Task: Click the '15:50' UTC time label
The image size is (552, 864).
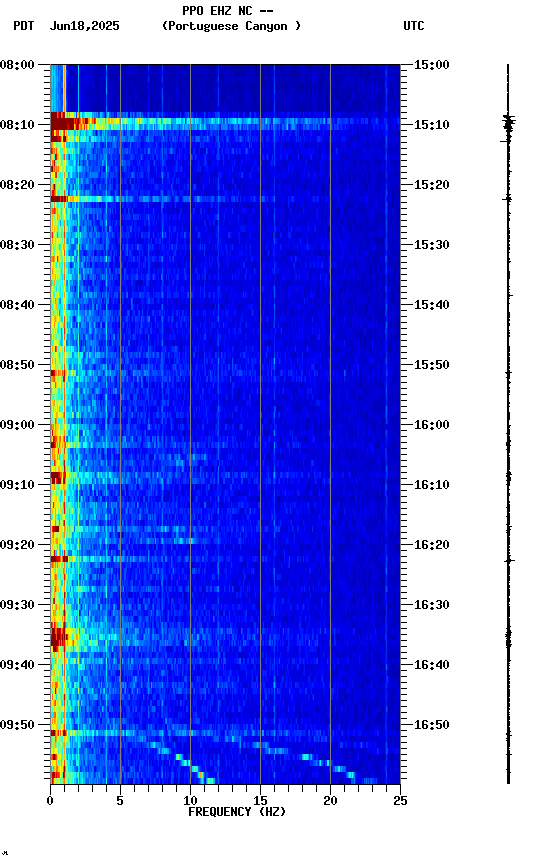Action: 432,365
